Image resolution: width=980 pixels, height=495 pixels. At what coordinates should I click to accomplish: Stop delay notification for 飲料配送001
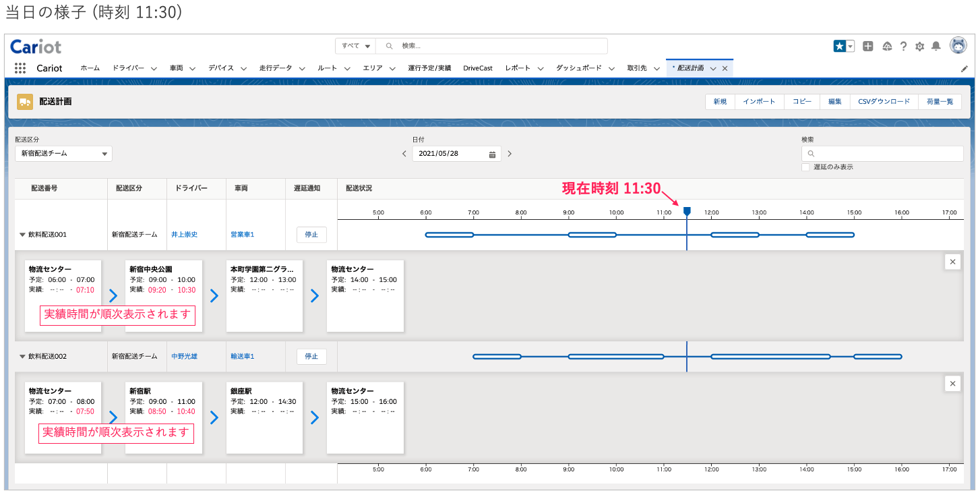tap(311, 235)
